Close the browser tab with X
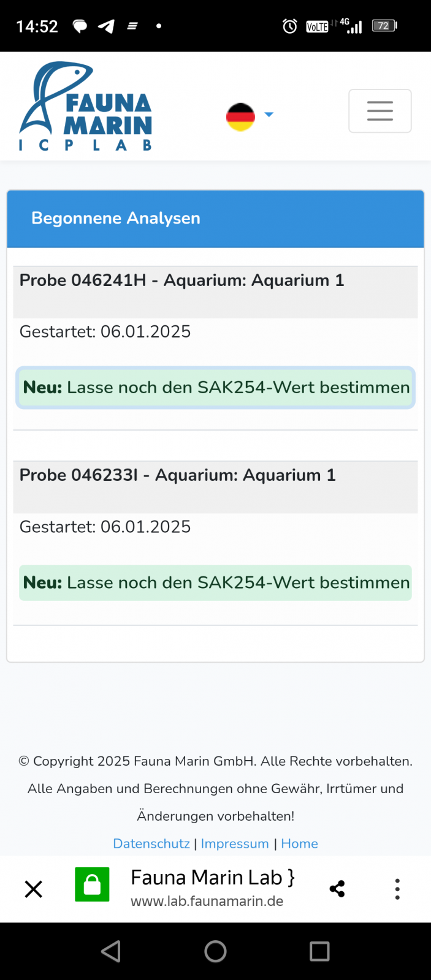The width and height of the screenshot is (431, 980). point(34,889)
